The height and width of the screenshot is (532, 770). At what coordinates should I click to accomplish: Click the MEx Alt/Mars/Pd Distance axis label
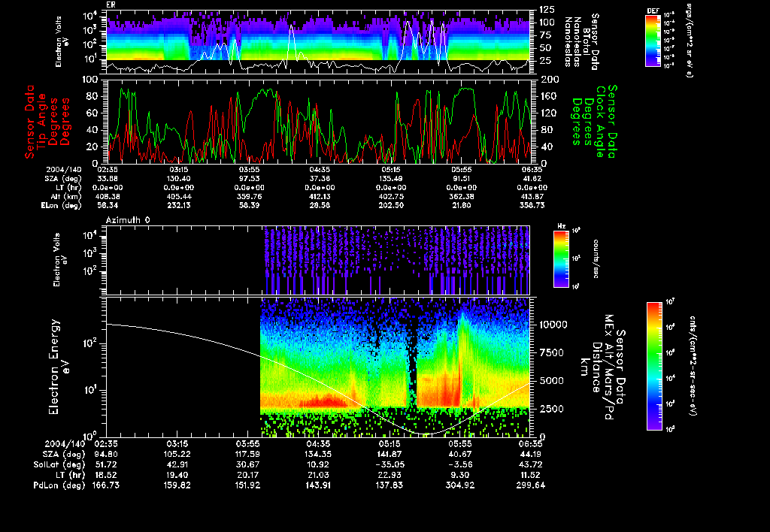[x=602, y=367]
